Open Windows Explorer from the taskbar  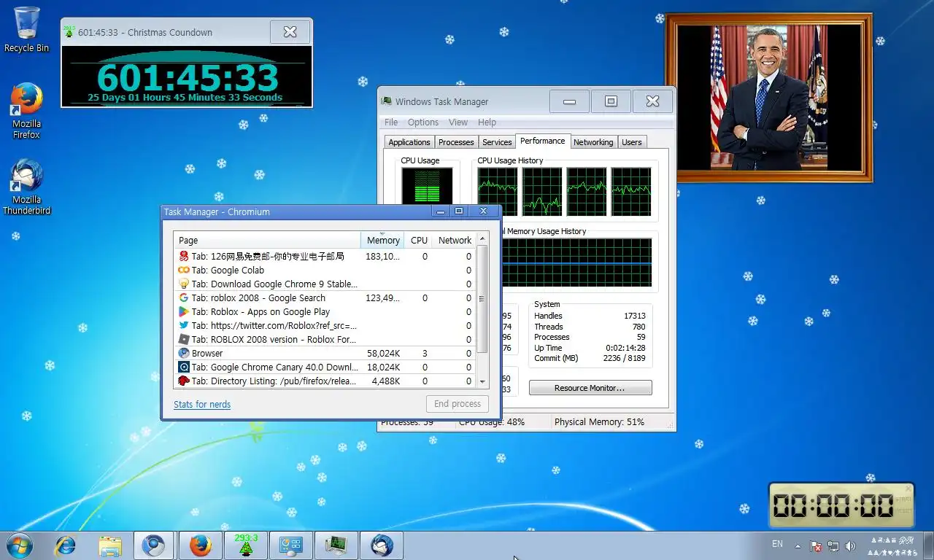click(110, 545)
